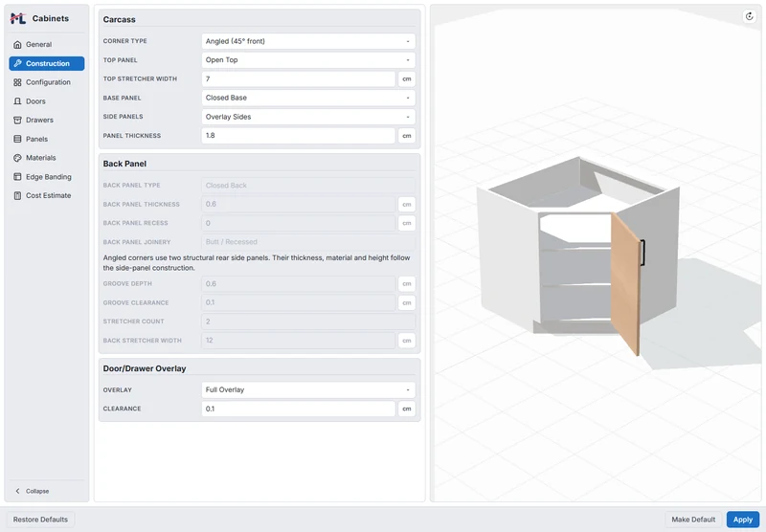Click the TOP PANEL label
This screenshot has height=532, width=766.
point(121,60)
